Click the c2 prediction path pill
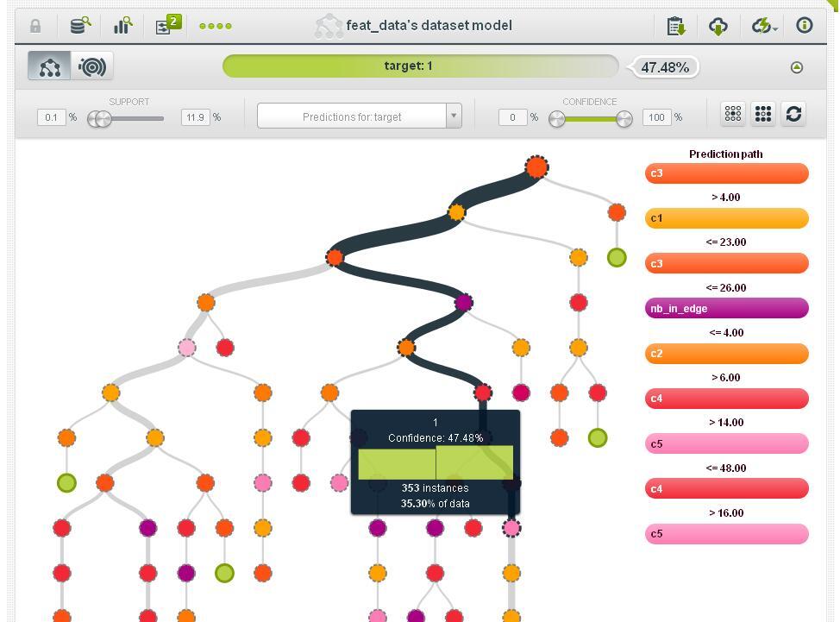The width and height of the screenshot is (840, 622). [726, 354]
